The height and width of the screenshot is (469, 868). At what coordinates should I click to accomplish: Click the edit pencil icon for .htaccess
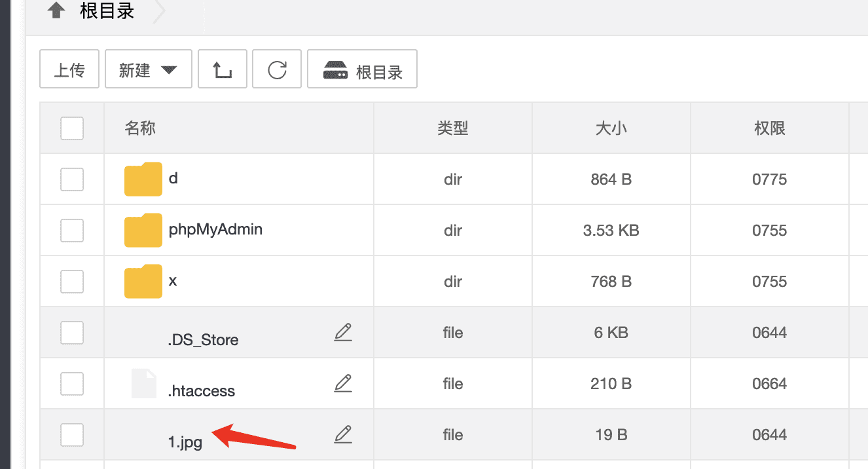[x=343, y=384]
